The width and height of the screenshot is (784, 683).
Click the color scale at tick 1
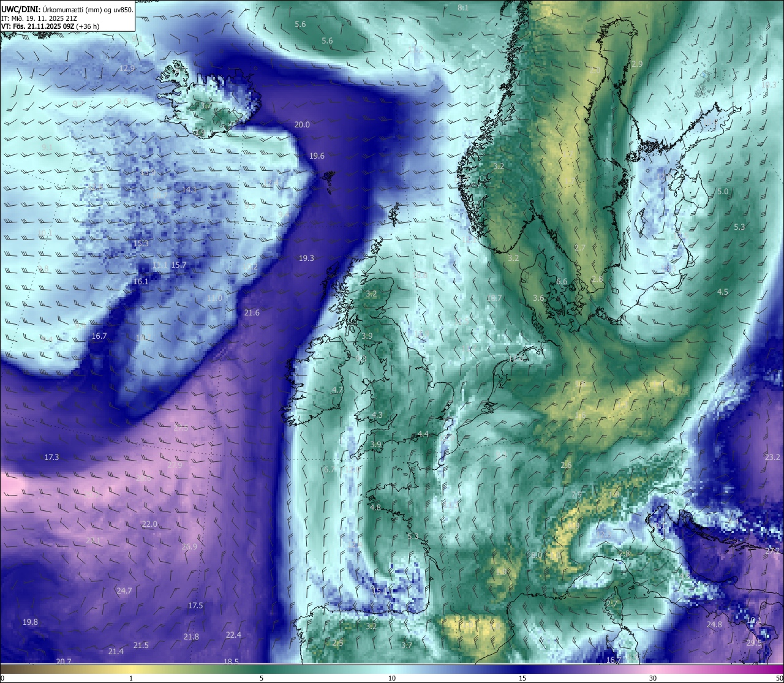[x=131, y=678]
